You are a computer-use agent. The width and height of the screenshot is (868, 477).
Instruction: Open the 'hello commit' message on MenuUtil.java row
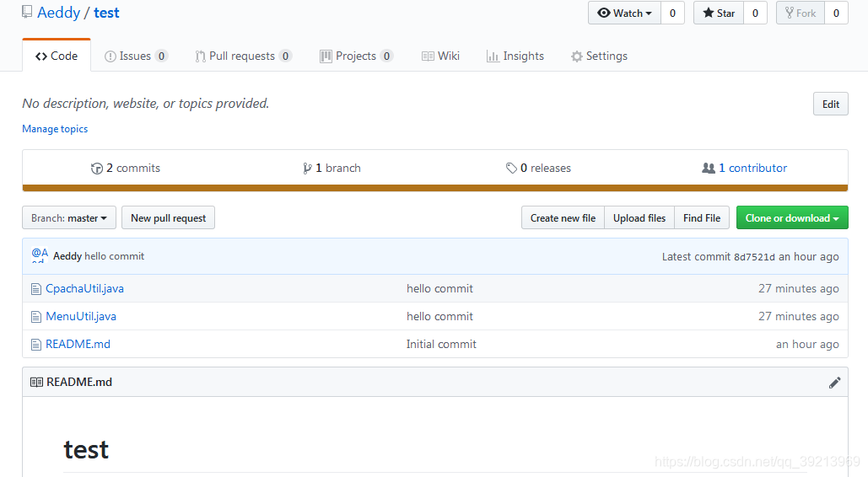(440, 316)
